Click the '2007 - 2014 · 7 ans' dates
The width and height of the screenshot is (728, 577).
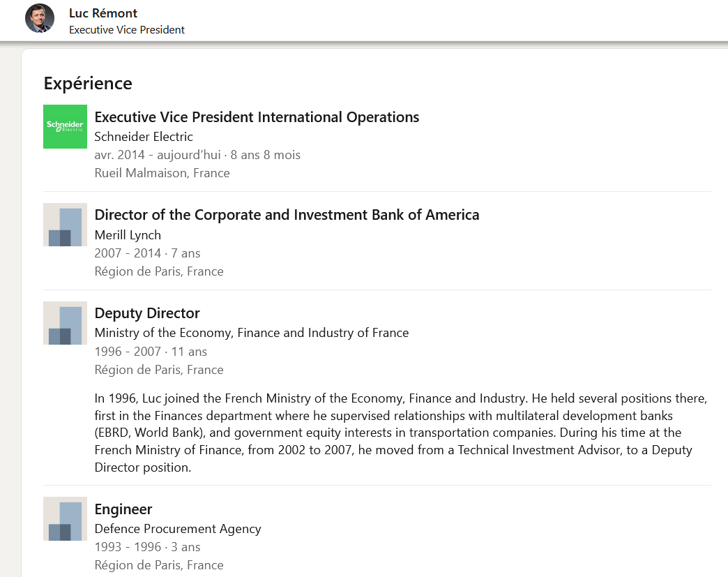tap(147, 253)
